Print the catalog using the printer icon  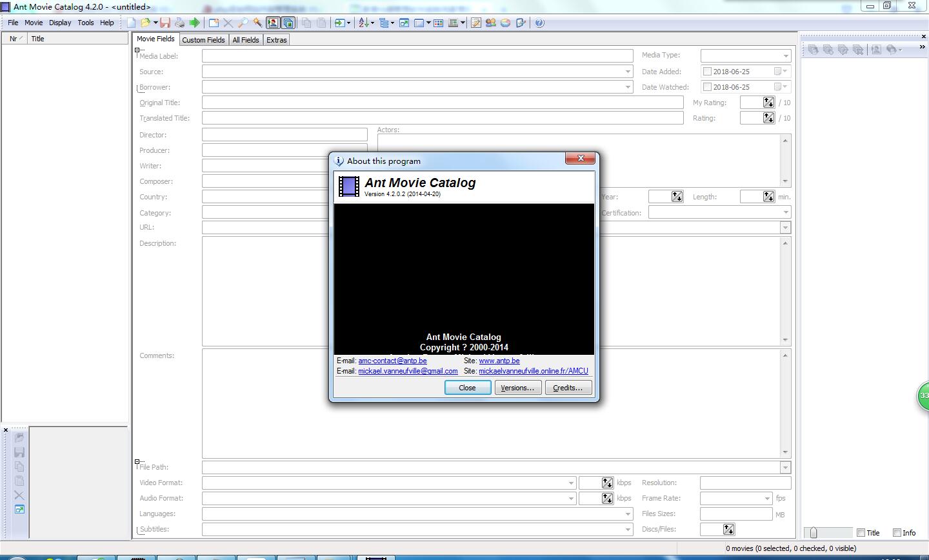[179, 23]
